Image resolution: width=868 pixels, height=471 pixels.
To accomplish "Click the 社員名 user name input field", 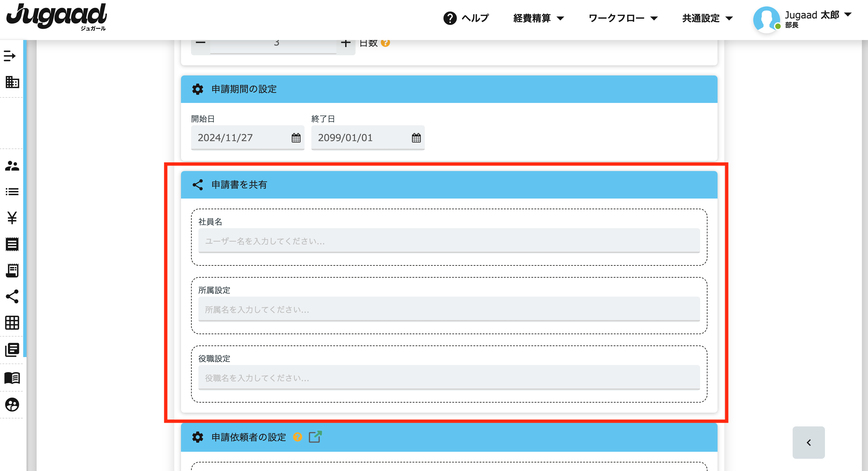I will coord(449,241).
